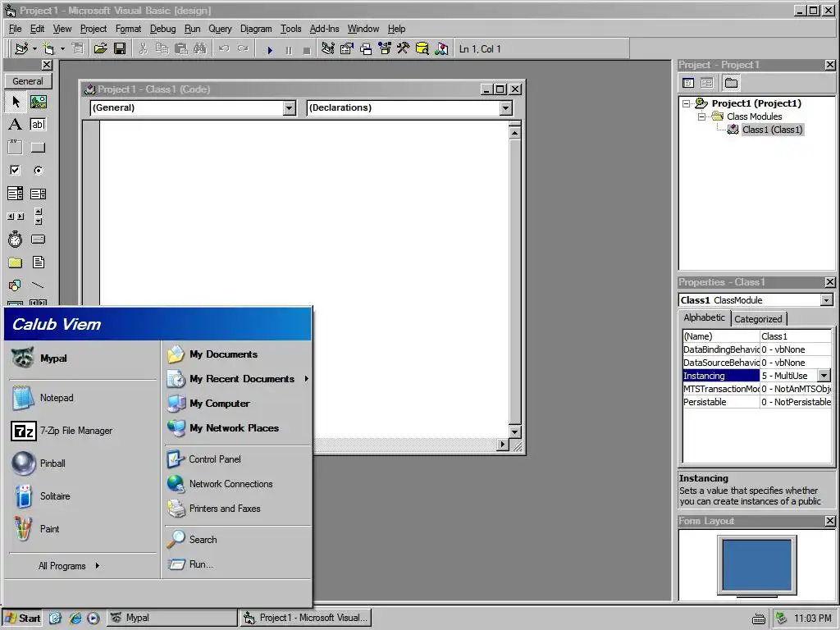Open the Debug menu

[x=163, y=29]
